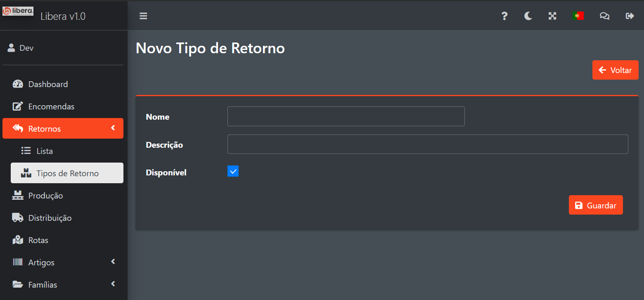The height and width of the screenshot is (300, 644).
Task: Open chat messages icon in top bar
Action: [604, 16]
